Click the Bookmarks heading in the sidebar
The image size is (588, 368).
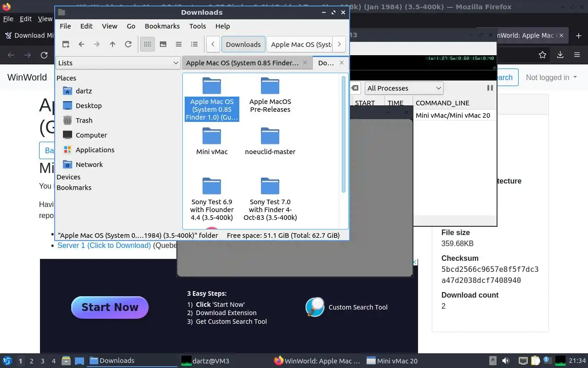point(74,188)
